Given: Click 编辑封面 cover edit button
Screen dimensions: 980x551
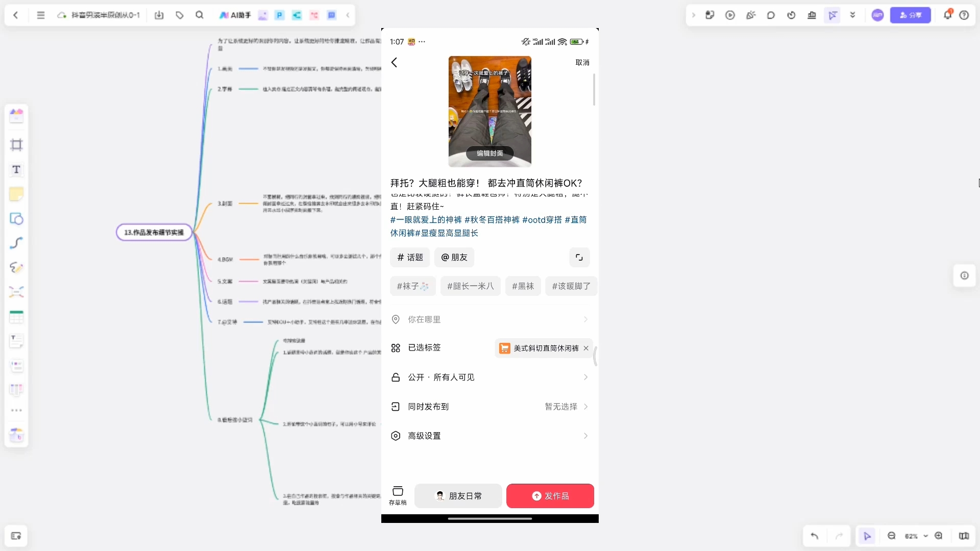Looking at the screenshot, I should click(x=491, y=153).
